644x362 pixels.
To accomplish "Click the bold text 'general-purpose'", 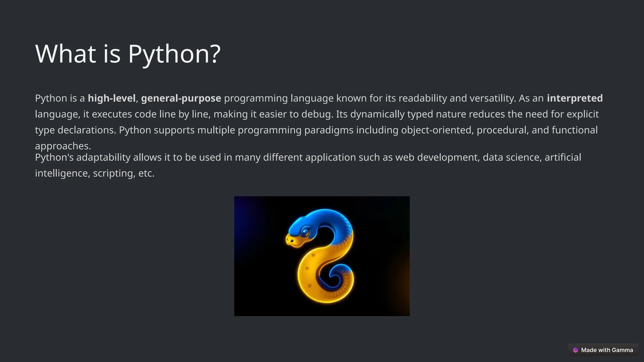I will (181, 98).
